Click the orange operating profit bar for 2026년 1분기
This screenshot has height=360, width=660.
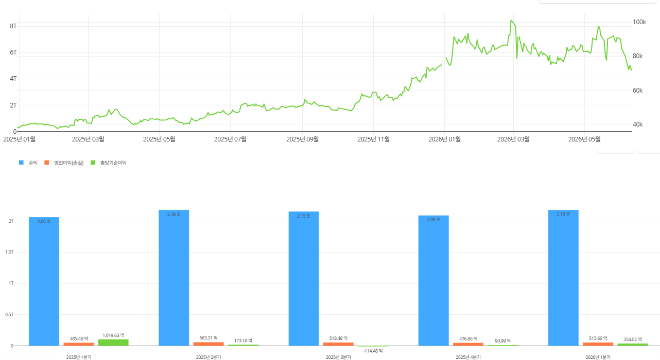point(598,344)
